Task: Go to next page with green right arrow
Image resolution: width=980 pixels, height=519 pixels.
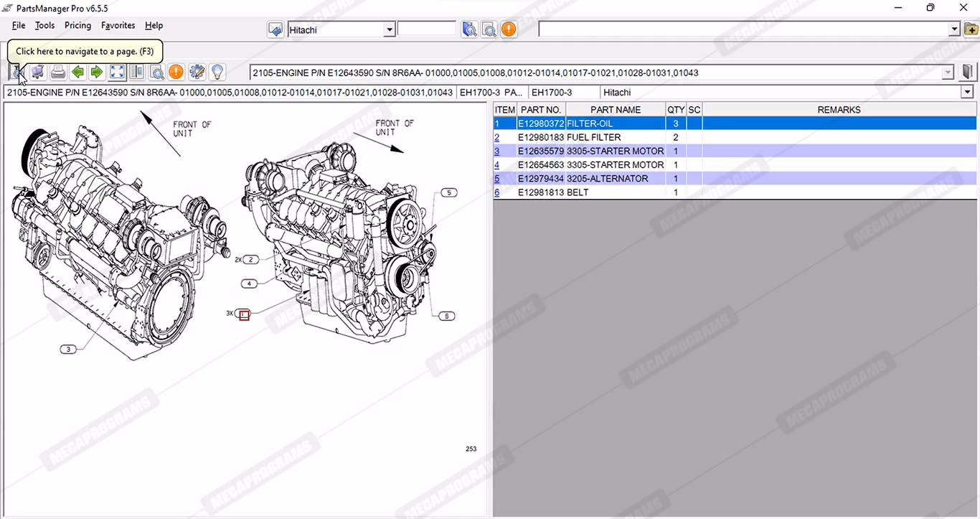Action: (x=97, y=73)
